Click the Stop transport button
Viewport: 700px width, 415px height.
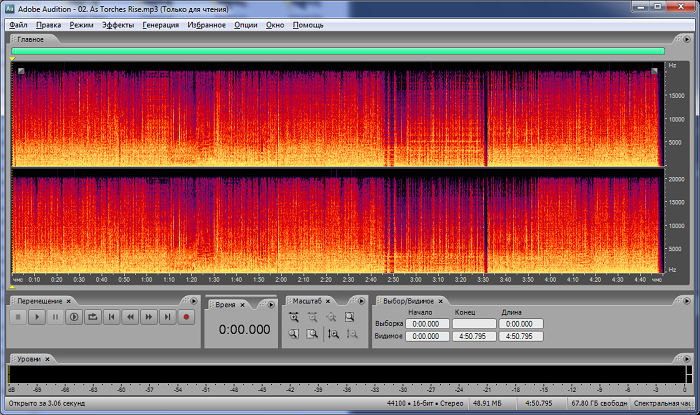(17, 317)
